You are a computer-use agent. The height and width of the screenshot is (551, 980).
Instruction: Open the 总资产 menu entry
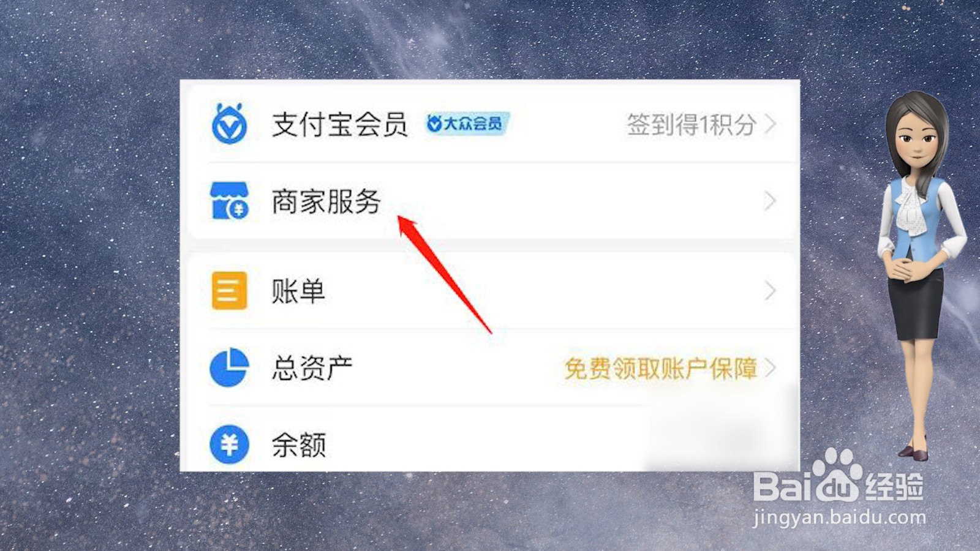pyautogui.click(x=490, y=368)
